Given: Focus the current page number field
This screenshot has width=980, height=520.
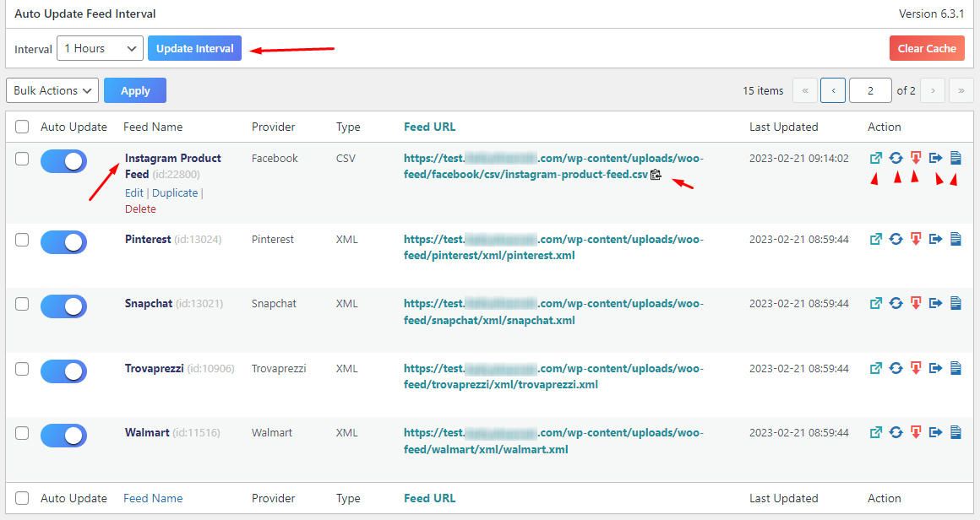Looking at the screenshot, I should click(x=870, y=90).
